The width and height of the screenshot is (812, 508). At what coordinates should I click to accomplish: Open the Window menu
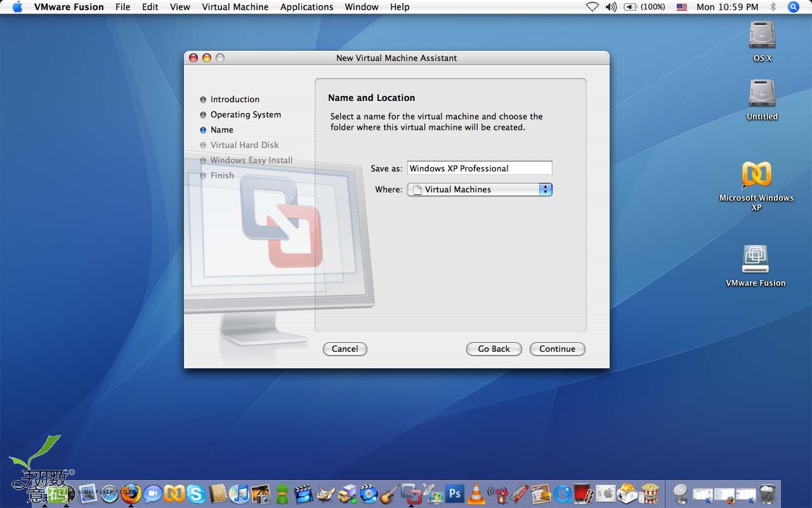362,7
